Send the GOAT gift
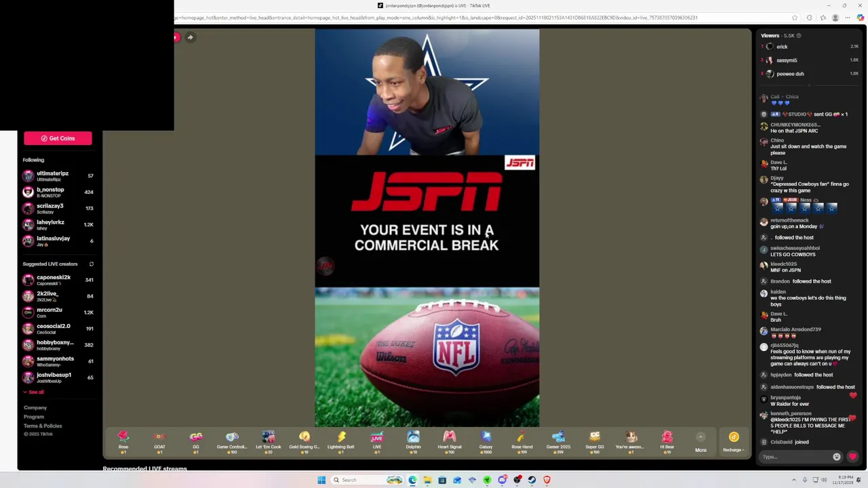The width and height of the screenshot is (868, 488). tap(159, 441)
